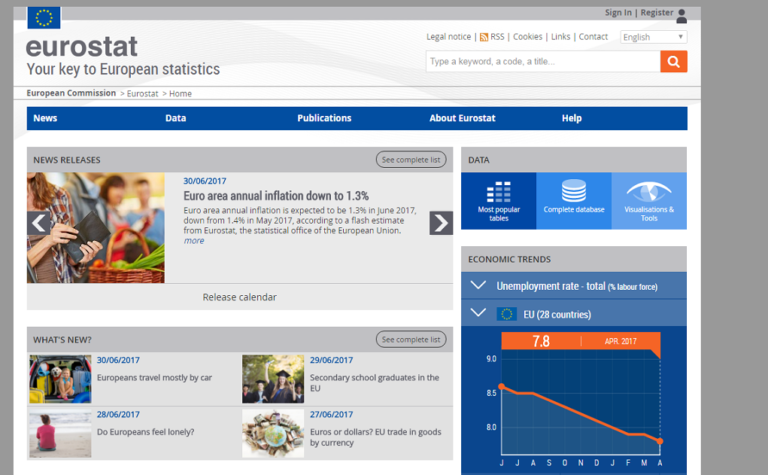Screen dimensions: 768x475
Task: Click the 'more' link in news release
Action: click(194, 241)
